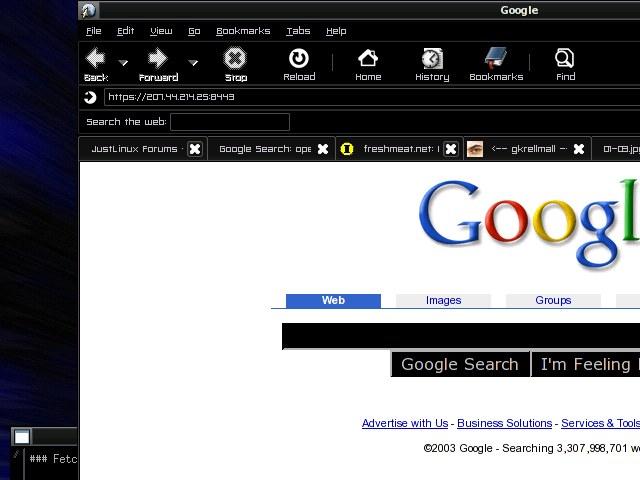Click the black Google query text box
Image resolution: width=640 pixels, height=480 pixels.
point(461,336)
